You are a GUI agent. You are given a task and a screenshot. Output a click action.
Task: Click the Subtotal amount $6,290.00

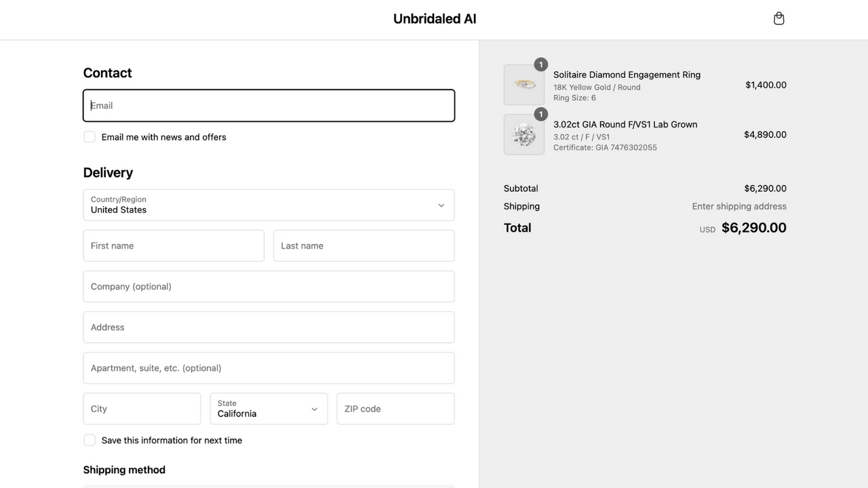pyautogui.click(x=765, y=188)
